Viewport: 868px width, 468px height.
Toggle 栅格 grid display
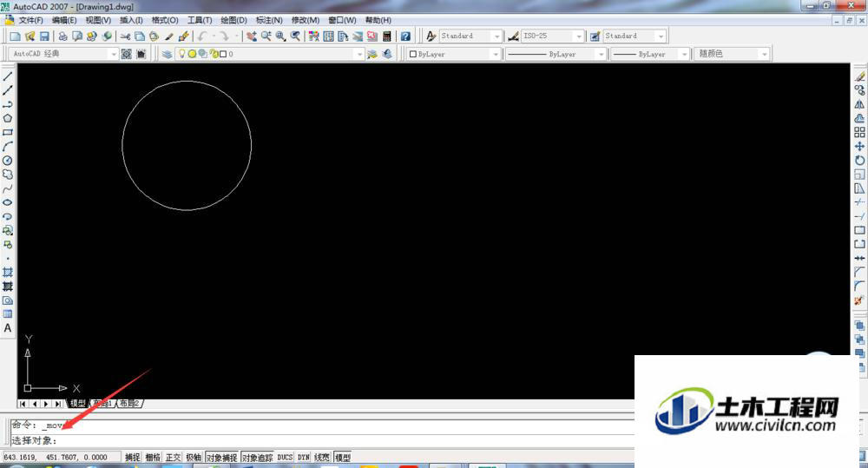(153, 458)
